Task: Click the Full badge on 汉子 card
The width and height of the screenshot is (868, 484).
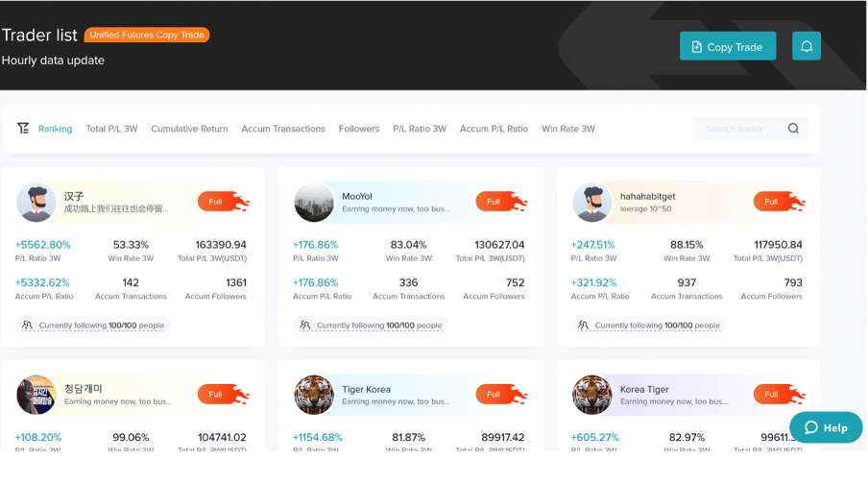Action: coord(223,202)
